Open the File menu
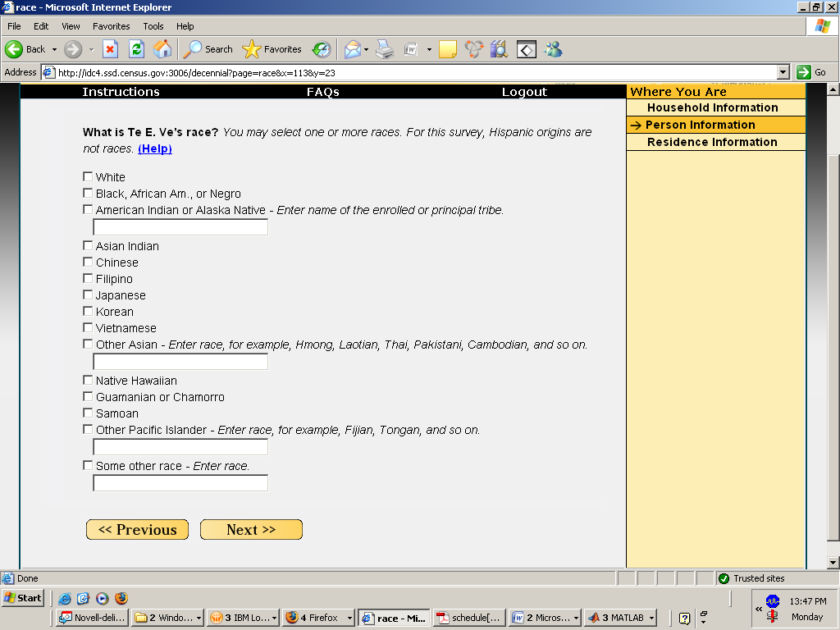 [x=14, y=26]
